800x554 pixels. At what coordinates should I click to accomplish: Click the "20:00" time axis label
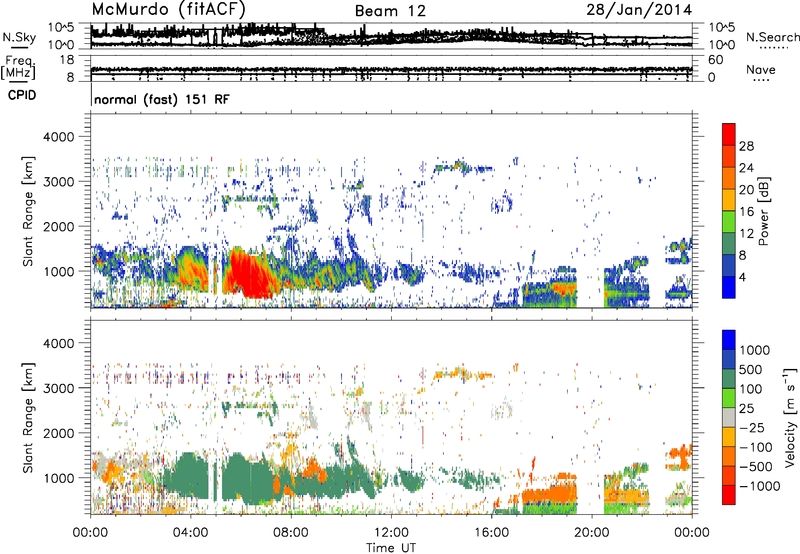click(592, 533)
